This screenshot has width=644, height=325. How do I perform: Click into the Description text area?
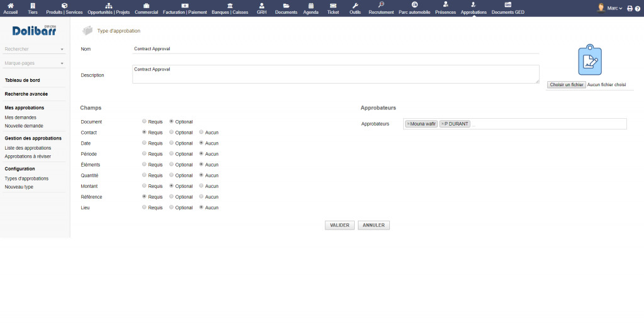(x=336, y=74)
